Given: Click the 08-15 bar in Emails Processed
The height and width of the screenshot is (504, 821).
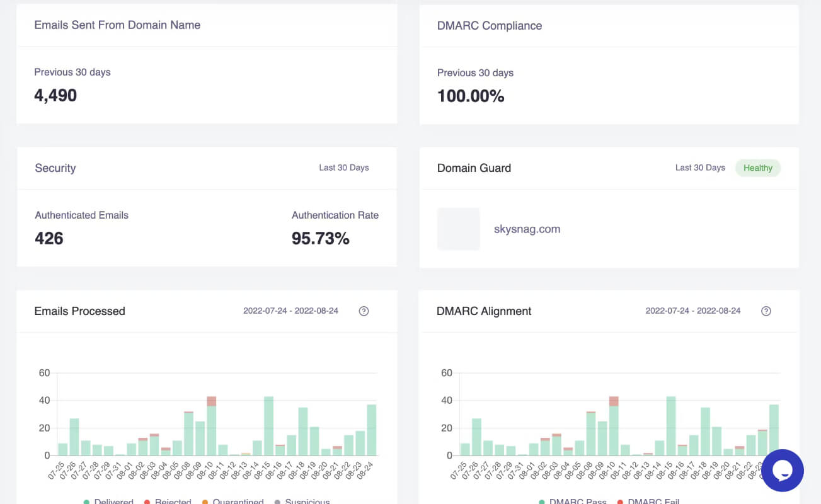Looking at the screenshot, I should tap(269, 426).
